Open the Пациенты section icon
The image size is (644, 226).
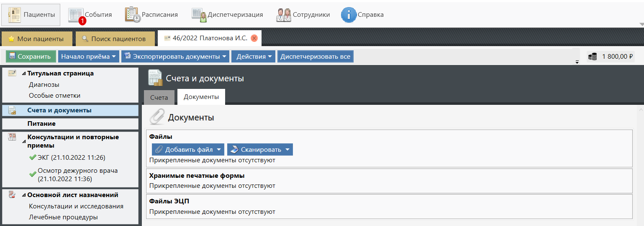[x=15, y=15]
